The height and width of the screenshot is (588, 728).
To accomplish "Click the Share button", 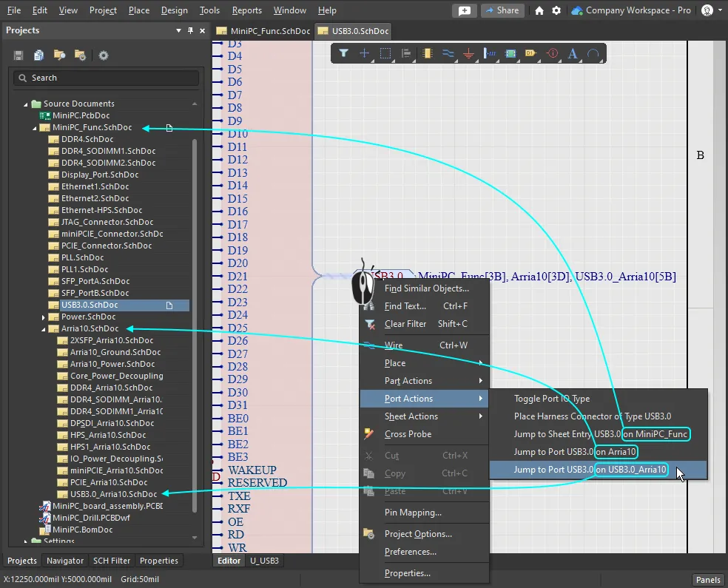I will click(x=502, y=10).
